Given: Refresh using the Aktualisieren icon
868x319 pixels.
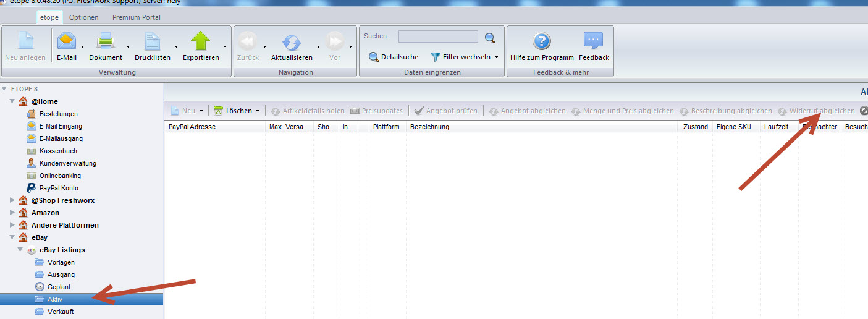Looking at the screenshot, I should (x=292, y=41).
